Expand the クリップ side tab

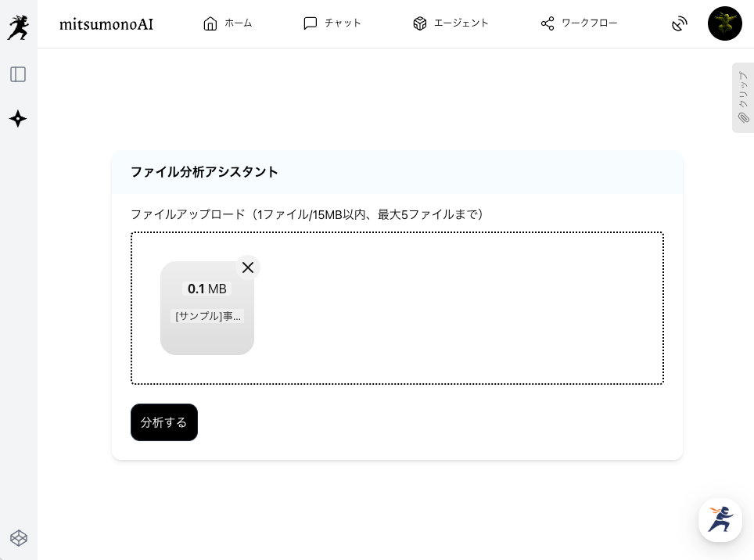point(743,98)
